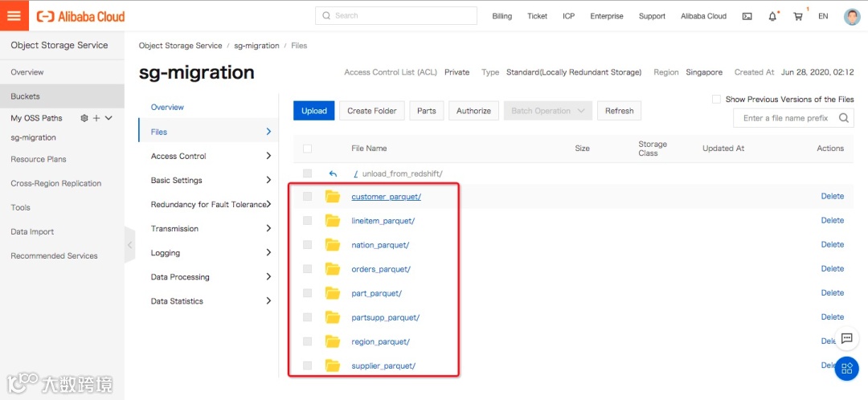The width and height of the screenshot is (868, 400).
Task: Expand the Transmission chevron
Action: click(268, 228)
